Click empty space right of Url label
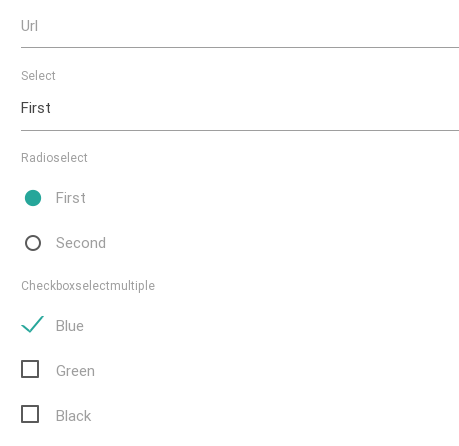 (x=248, y=26)
